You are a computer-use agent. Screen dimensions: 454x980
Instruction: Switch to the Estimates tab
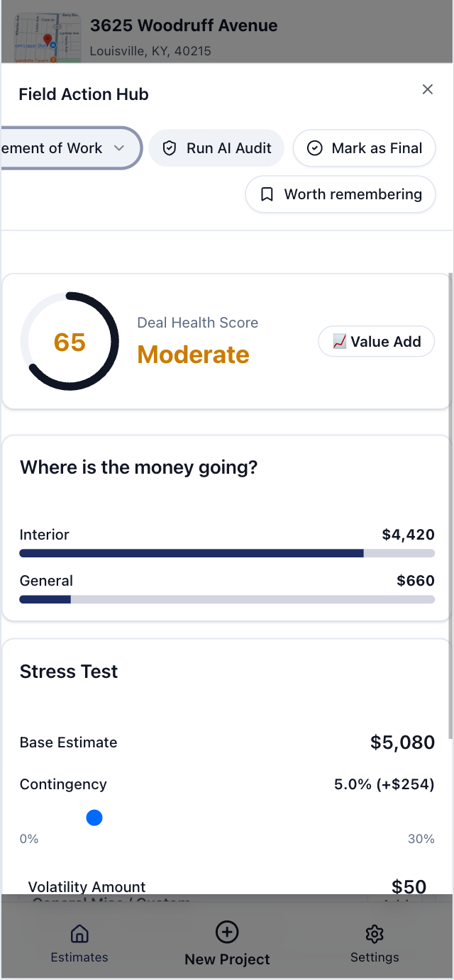[x=79, y=944]
